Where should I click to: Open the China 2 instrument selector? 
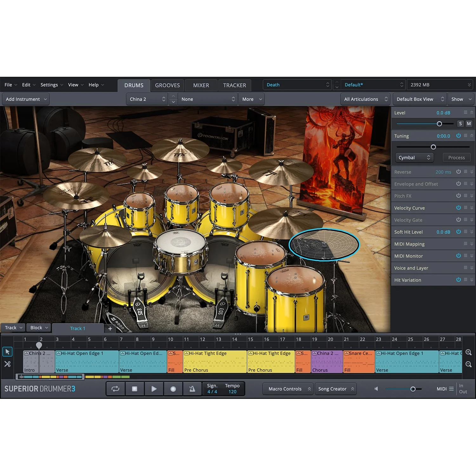point(147,99)
